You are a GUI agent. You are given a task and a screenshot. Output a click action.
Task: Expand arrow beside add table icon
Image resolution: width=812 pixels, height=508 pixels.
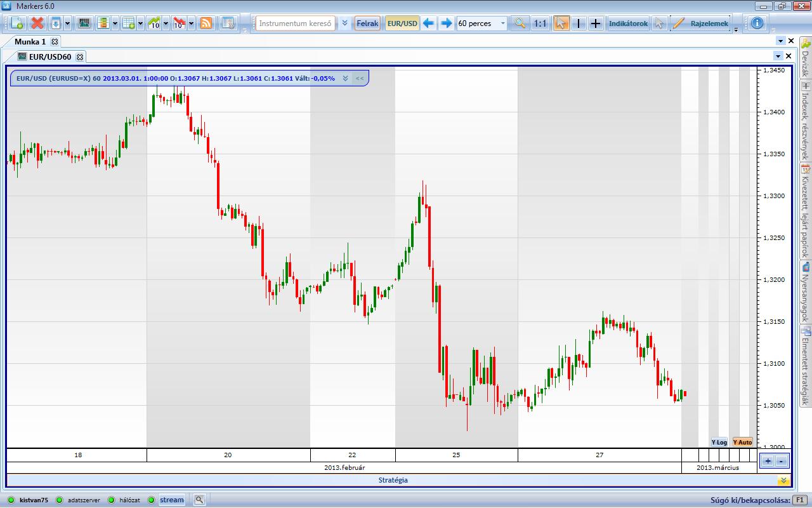click(x=140, y=23)
